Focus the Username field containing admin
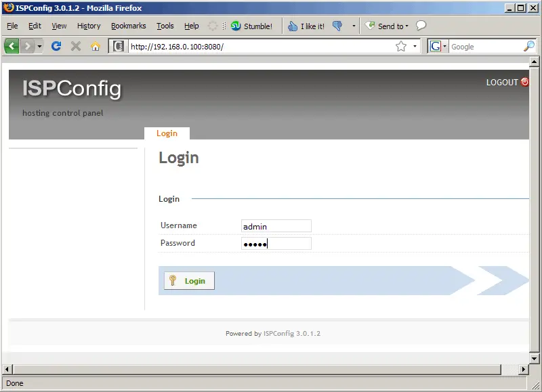542x392 pixels. 276,226
